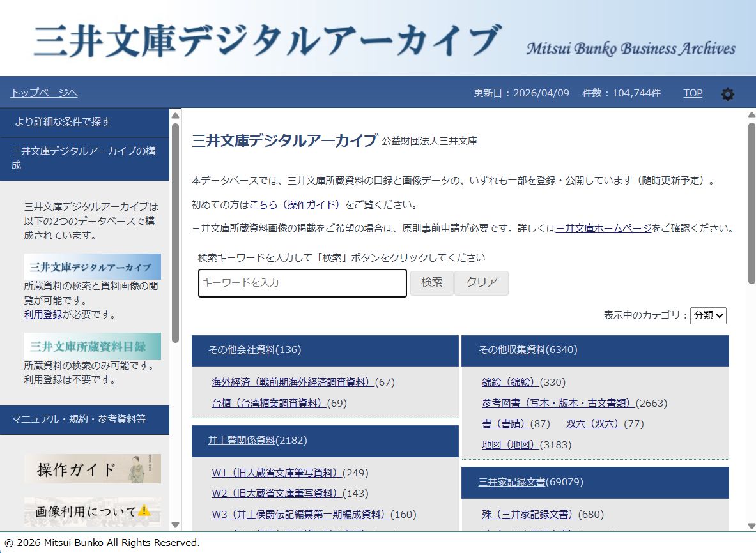756x553 pixels.
Task: Open その他会社資料 category header link
Action: click(242, 350)
